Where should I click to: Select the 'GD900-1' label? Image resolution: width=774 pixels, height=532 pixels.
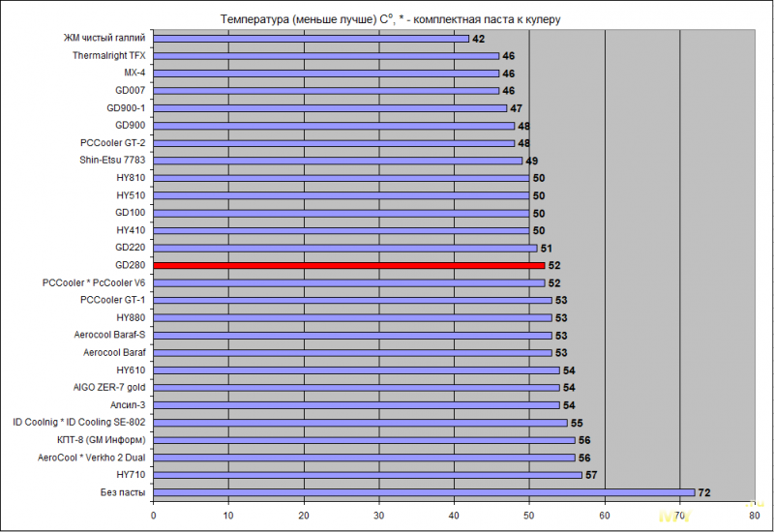pyautogui.click(x=126, y=107)
